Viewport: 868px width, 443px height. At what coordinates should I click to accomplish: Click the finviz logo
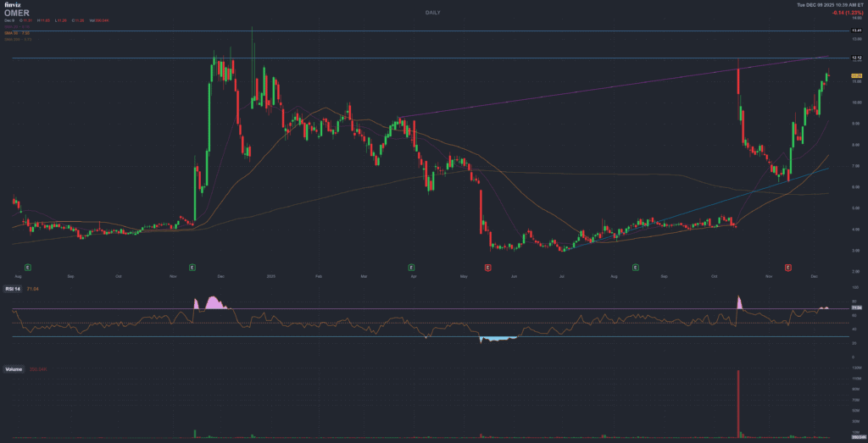(x=11, y=5)
